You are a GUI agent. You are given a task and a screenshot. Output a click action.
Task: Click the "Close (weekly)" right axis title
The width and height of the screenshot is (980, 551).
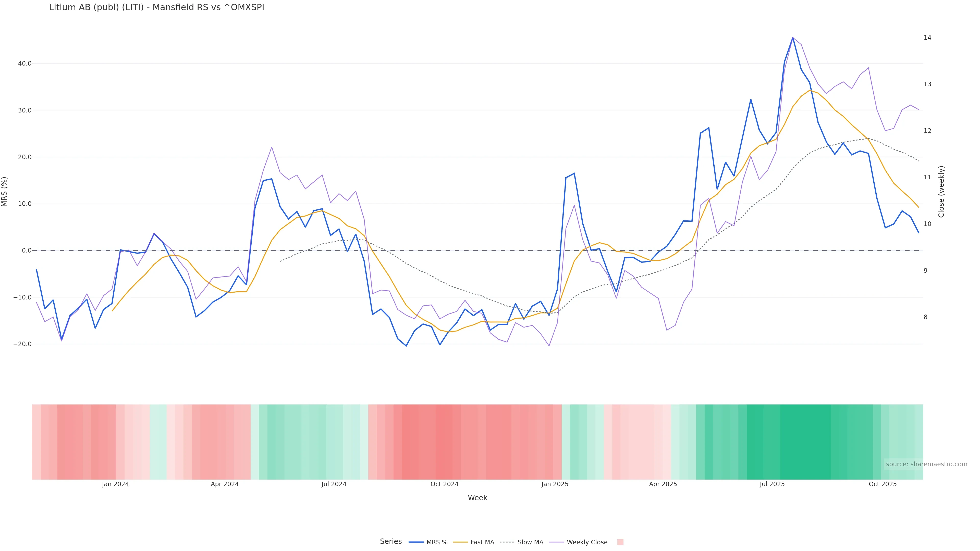point(941,192)
